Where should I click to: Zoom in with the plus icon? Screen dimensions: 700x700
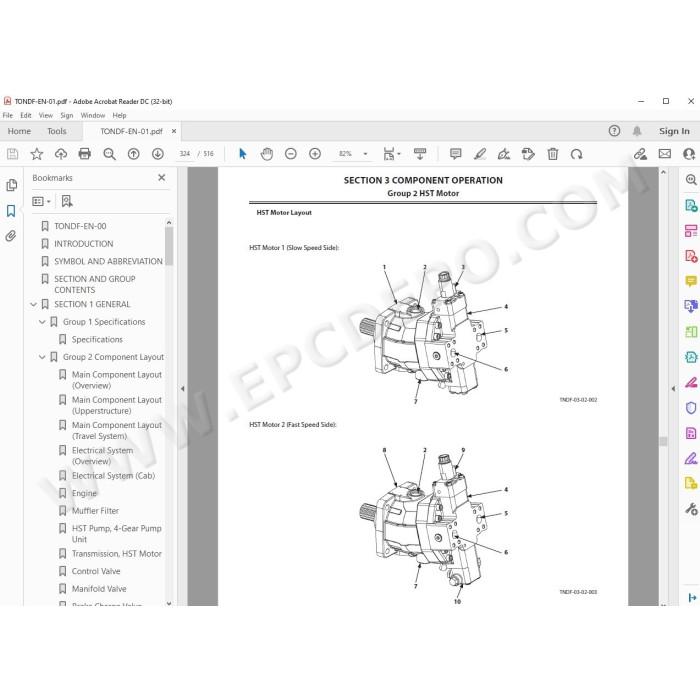coord(315,154)
